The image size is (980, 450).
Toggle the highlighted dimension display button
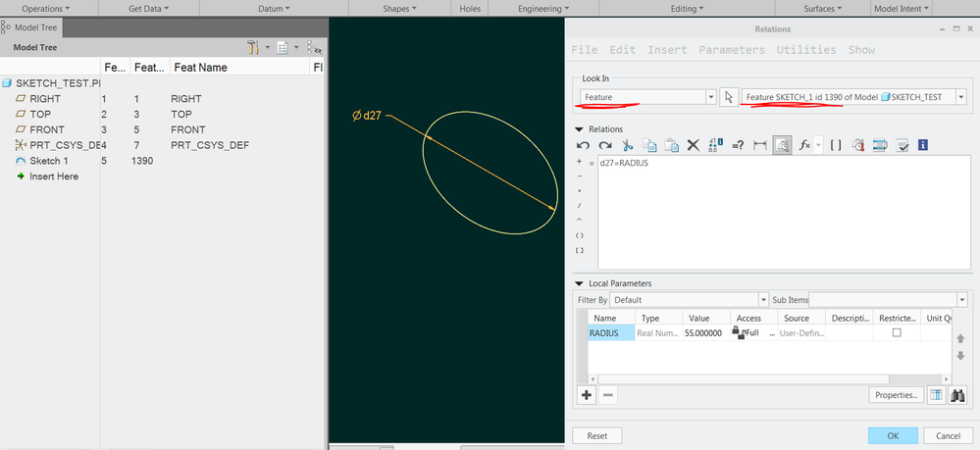[x=782, y=145]
